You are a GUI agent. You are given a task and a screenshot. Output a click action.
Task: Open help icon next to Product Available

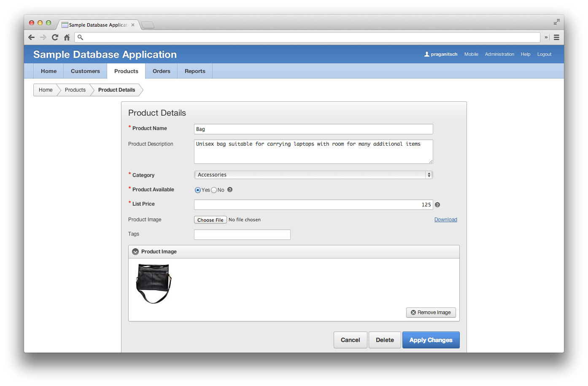[230, 190]
